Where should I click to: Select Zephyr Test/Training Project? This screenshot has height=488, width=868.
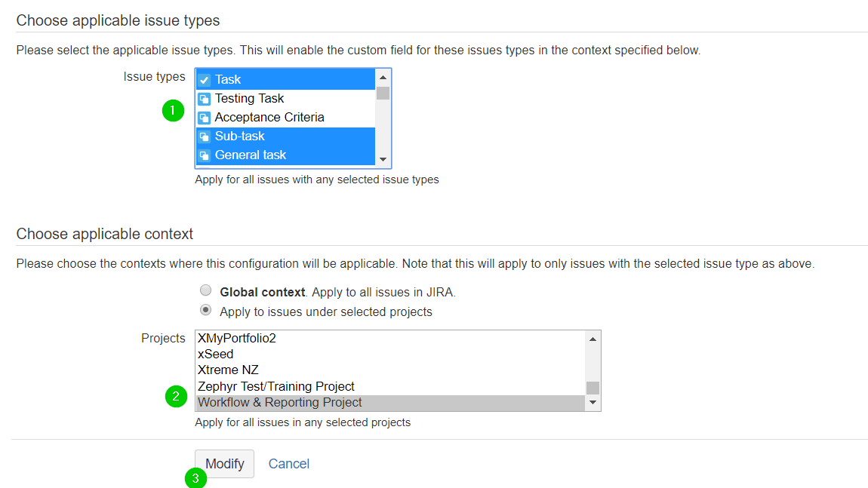point(276,386)
